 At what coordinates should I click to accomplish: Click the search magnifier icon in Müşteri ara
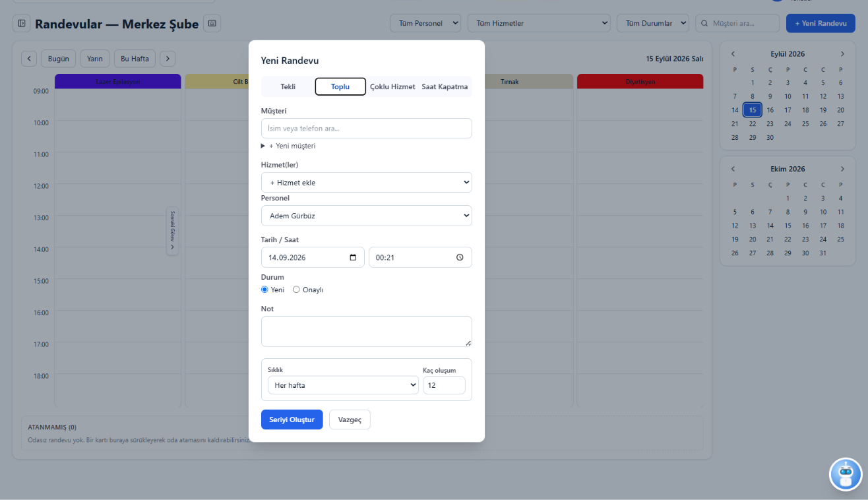coord(704,24)
